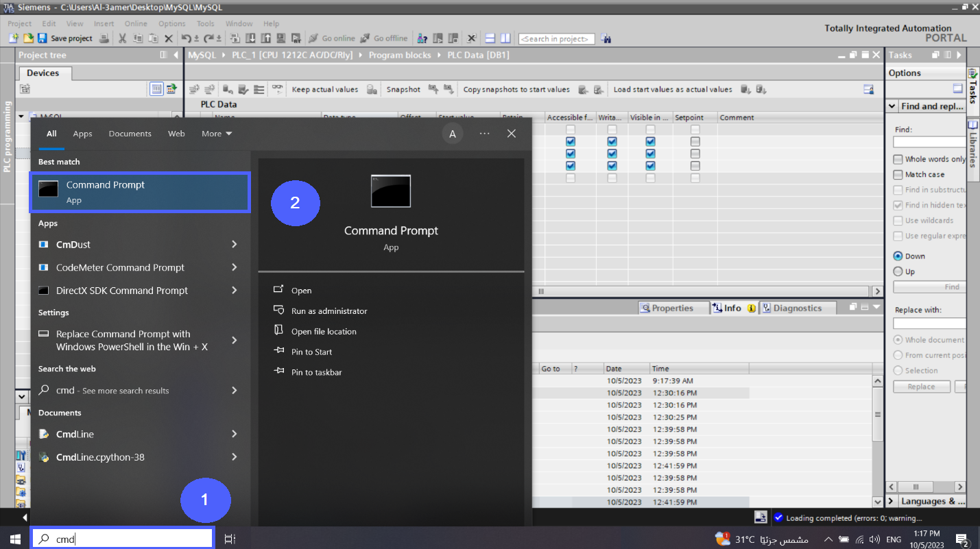Click the overview view icon in Project tree toolbar
The width and height of the screenshot is (980, 549).
point(156,89)
